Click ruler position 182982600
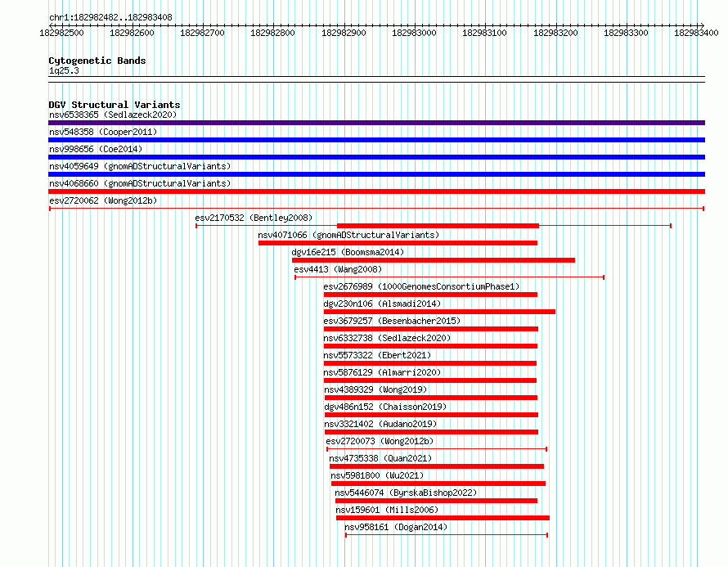728x567 pixels. 132,33
